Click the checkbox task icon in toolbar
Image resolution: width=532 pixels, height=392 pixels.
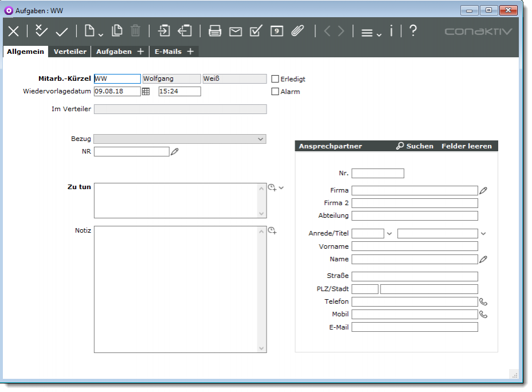pos(256,31)
